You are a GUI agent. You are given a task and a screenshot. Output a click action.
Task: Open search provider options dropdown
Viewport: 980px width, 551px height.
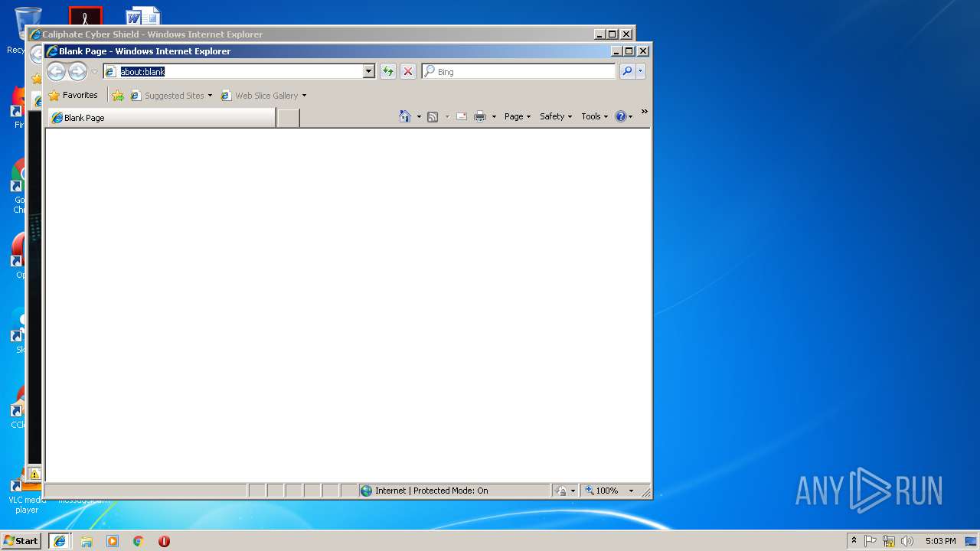pos(641,71)
